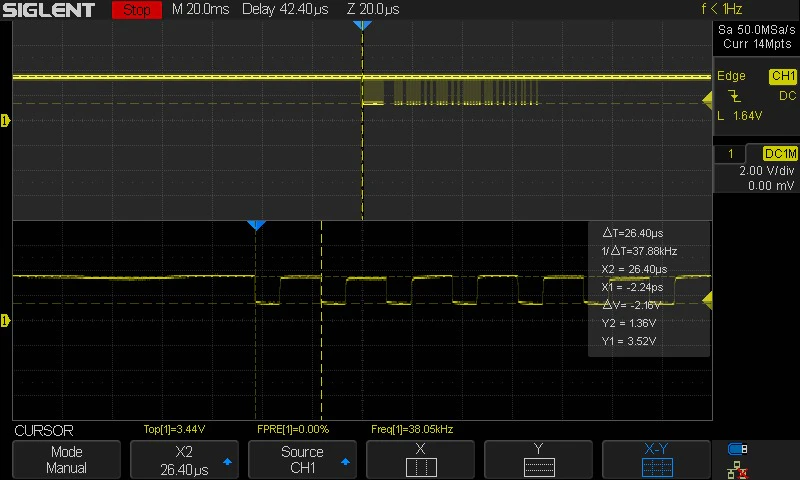Click the channel 1 ground marker in zoom window
This screenshot has height=480, width=800.
pos(5,320)
